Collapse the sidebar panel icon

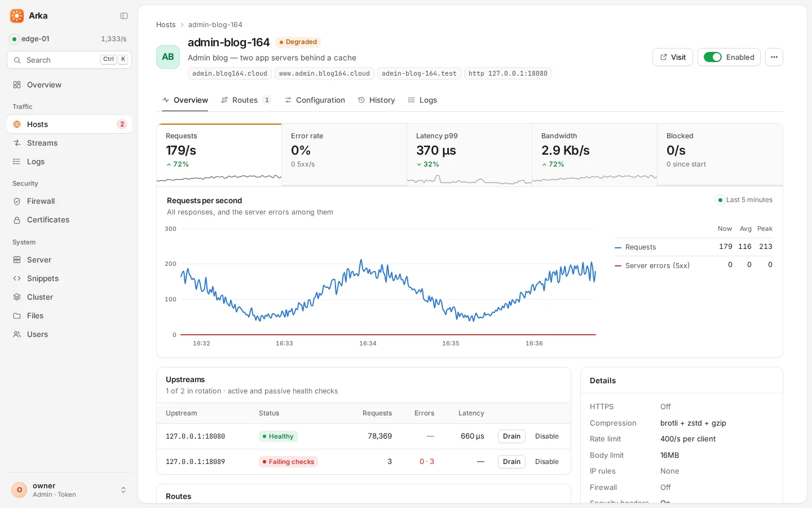pyautogui.click(x=124, y=16)
